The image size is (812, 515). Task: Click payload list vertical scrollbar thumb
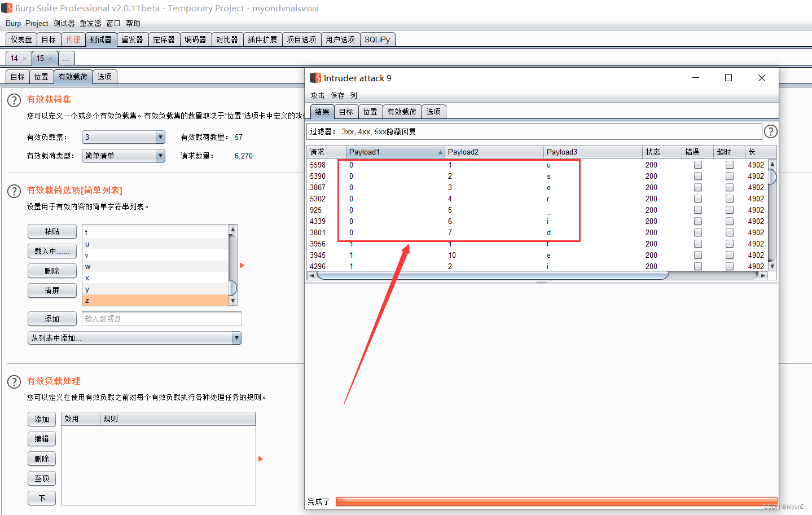tap(233, 288)
